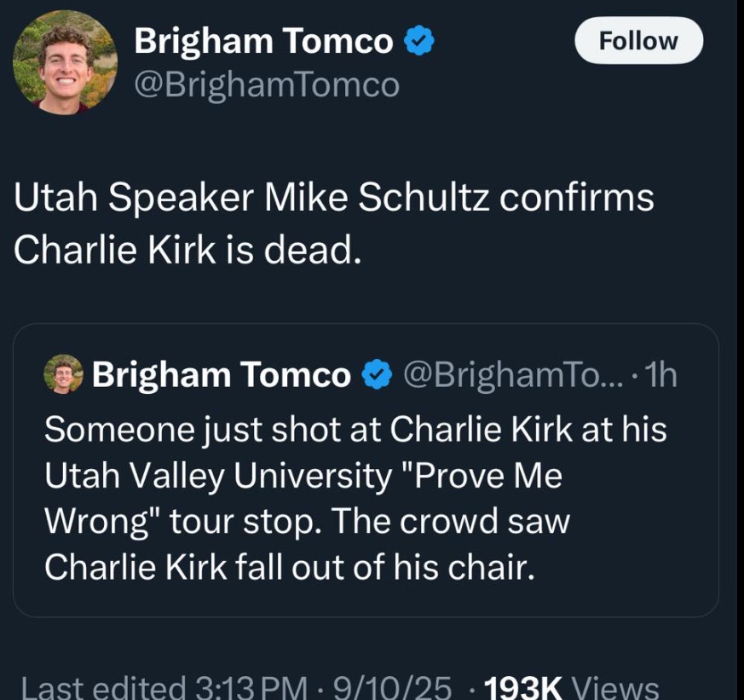Click the Follow button
Viewport: 744px width, 700px height.
[638, 41]
